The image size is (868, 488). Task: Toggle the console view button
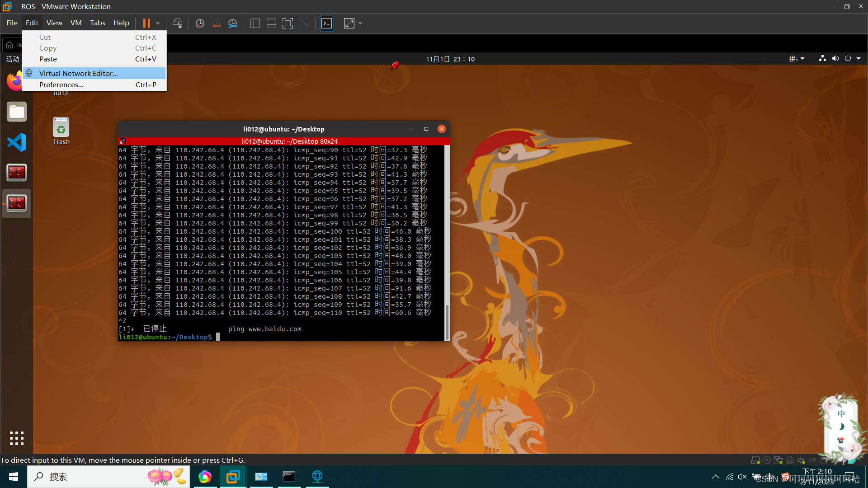tap(326, 23)
